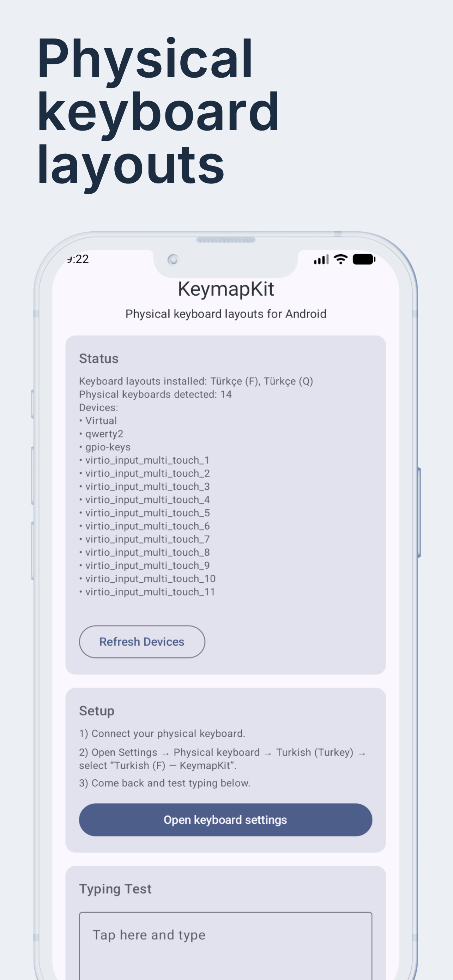This screenshot has width=453, height=980.
Task: Tap the Typing Test section header
Action: coord(115,889)
